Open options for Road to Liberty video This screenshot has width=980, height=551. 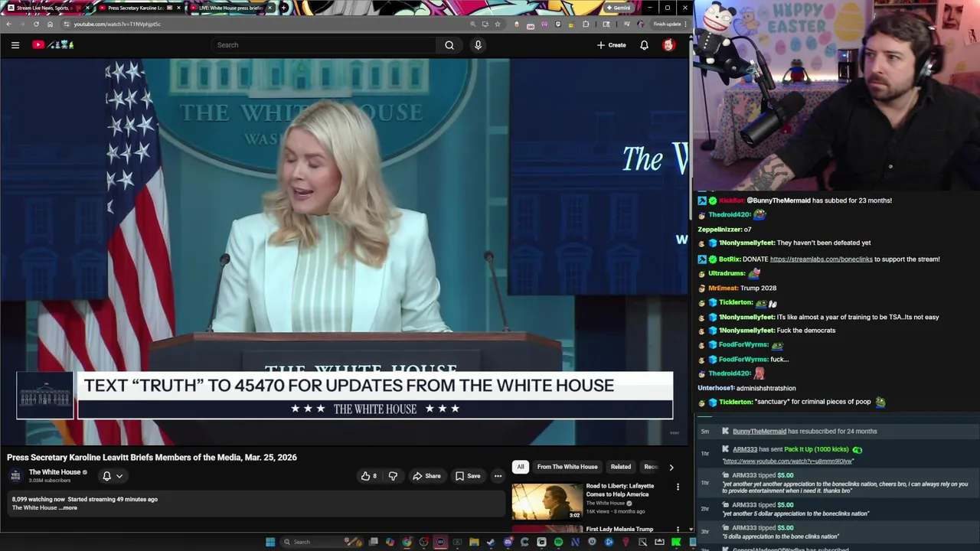pyautogui.click(x=678, y=487)
